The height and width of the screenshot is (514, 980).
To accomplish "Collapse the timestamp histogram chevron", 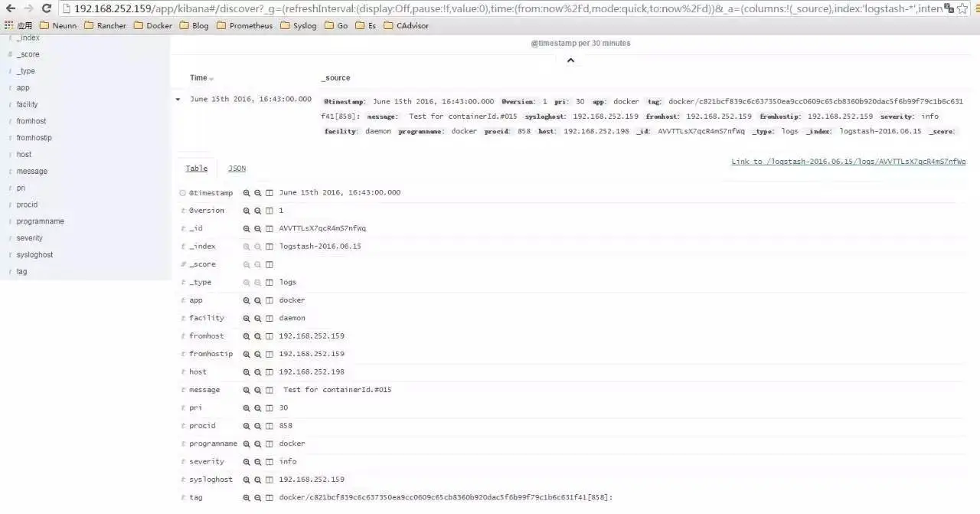I will [x=570, y=61].
